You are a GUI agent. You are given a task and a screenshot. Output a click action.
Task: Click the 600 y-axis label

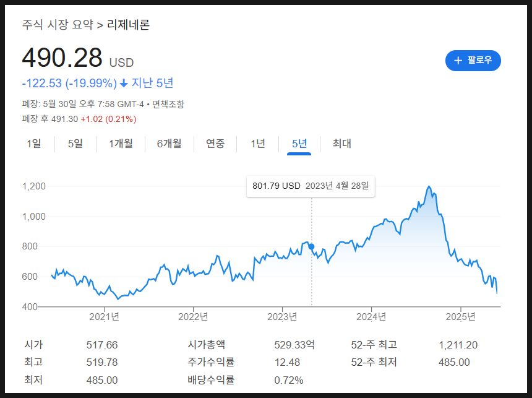pyautogui.click(x=30, y=277)
